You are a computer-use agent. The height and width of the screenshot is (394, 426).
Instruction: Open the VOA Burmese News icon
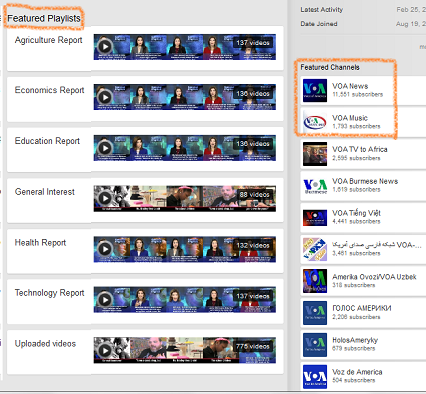click(x=315, y=186)
